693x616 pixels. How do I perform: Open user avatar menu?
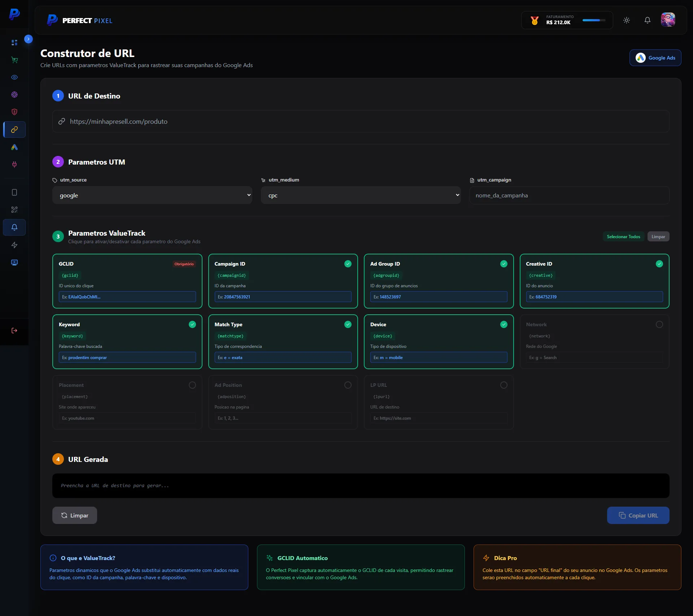(x=668, y=20)
